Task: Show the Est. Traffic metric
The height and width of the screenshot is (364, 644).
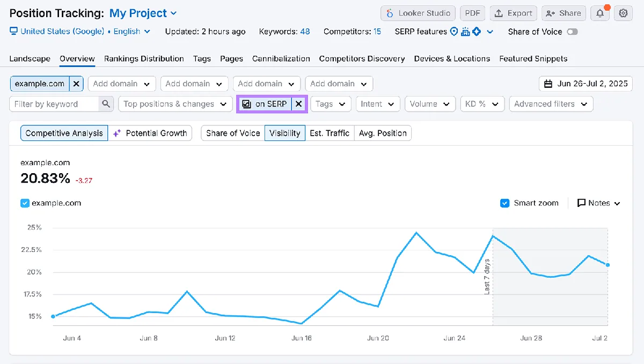Action: click(x=330, y=133)
